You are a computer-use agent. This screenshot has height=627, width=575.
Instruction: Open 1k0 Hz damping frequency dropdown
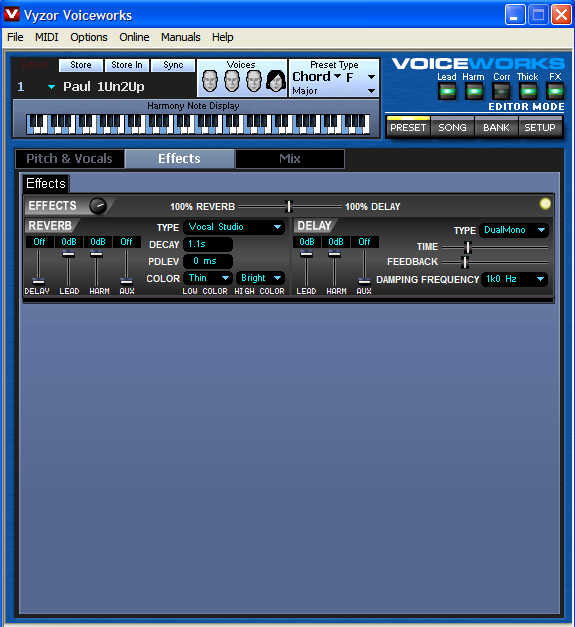click(x=515, y=279)
